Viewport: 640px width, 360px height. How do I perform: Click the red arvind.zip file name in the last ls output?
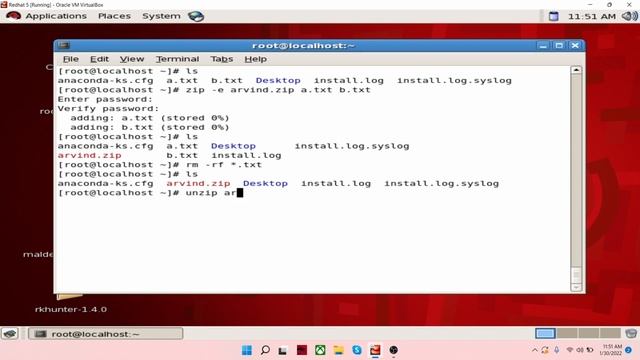tap(198, 184)
